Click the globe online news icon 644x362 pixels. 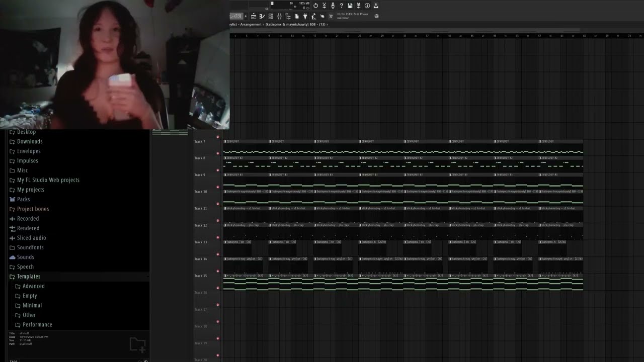click(x=376, y=16)
